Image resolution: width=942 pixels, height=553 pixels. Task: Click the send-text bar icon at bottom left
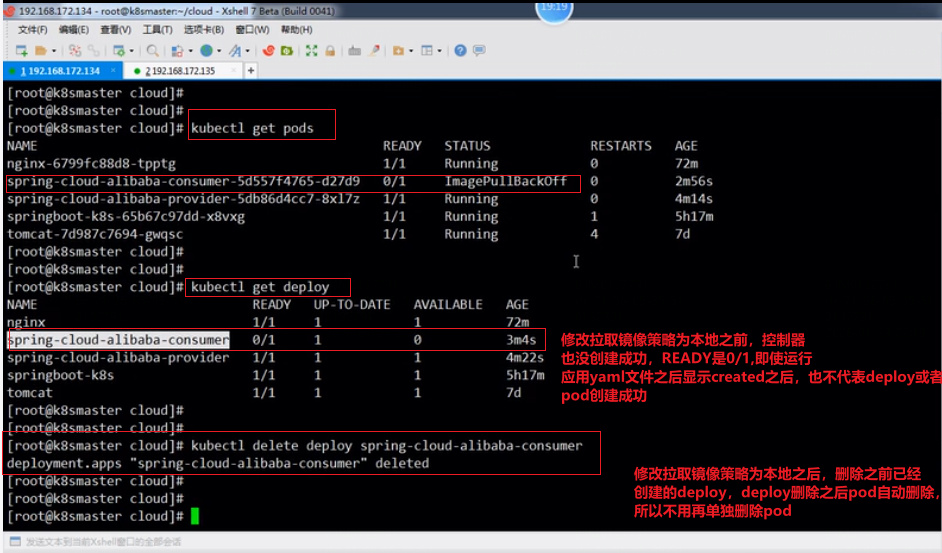pyautogui.click(x=16, y=541)
